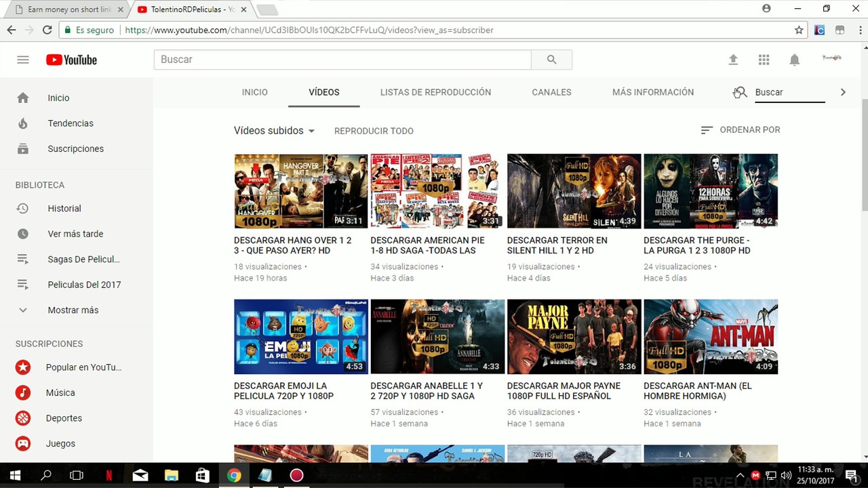Open DESCARGAR ANT-MAN title link
This screenshot has width=868, height=488.
[x=698, y=391]
